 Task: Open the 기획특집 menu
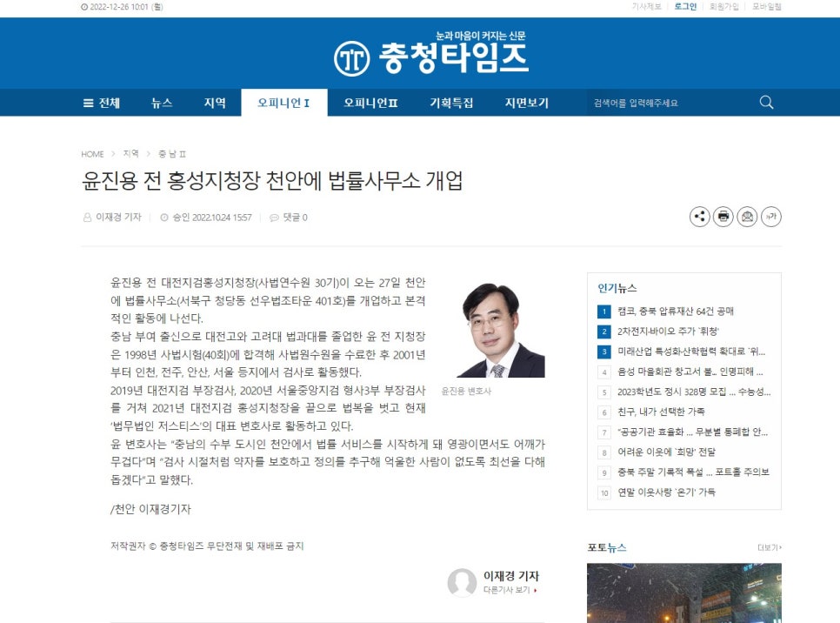[x=451, y=103]
